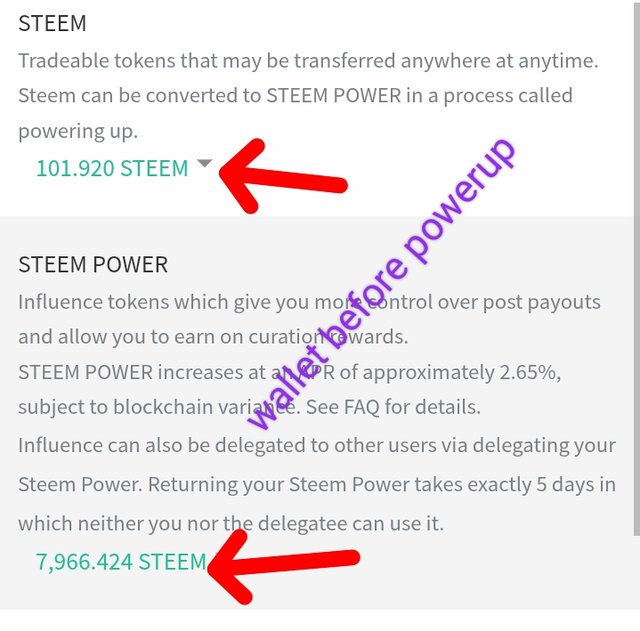Viewport: 640px width, 631px height.
Task: Open the dropdown caret beside 101.920 STEEM
Action: tap(205, 164)
